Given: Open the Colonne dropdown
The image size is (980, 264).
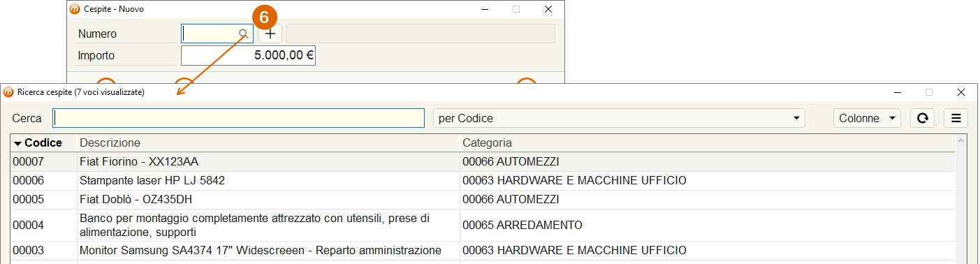Looking at the screenshot, I should pyautogui.click(x=867, y=118).
